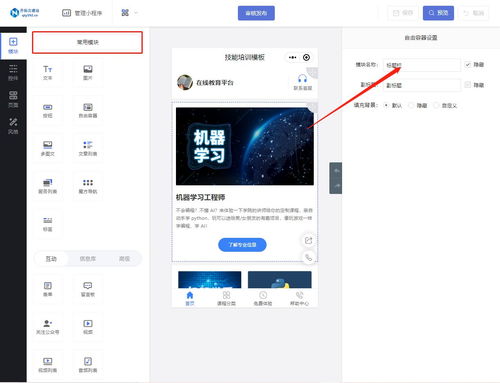Click the undo arrow on canvas side strip
This screenshot has width=500, height=383.
click(x=337, y=171)
